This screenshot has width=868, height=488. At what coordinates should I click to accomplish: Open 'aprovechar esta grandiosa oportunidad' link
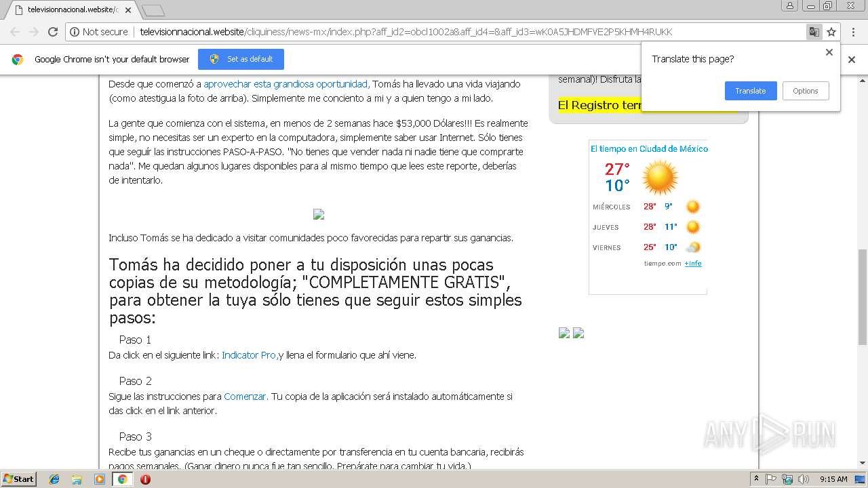pos(286,84)
